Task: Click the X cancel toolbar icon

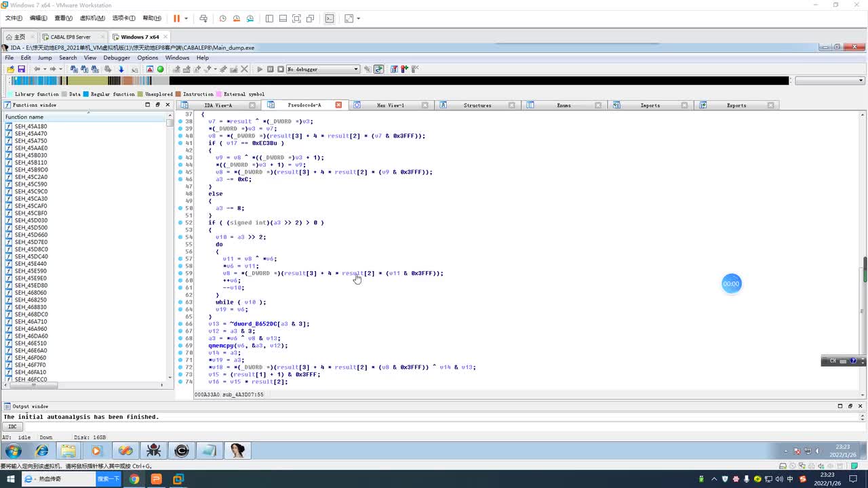Action: pyautogui.click(x=244, y=69)
